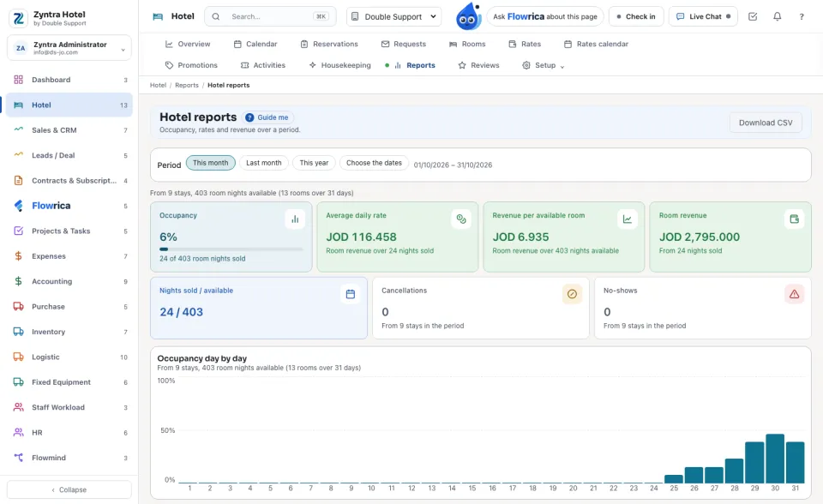Image resolution: width=823 pixels, height=504 pixels.
Task: Open the Double Support organization dropdown
Action: pos(393,16)
